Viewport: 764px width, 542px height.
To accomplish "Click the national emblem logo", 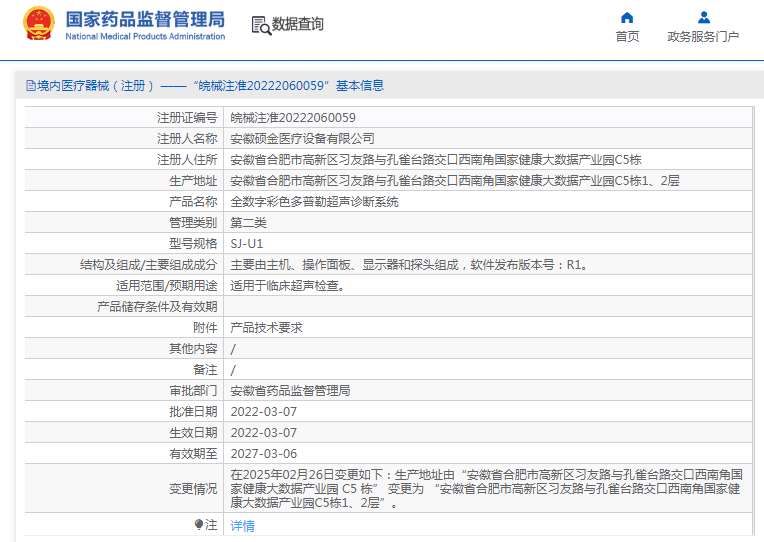I will [x=39, y=24].
